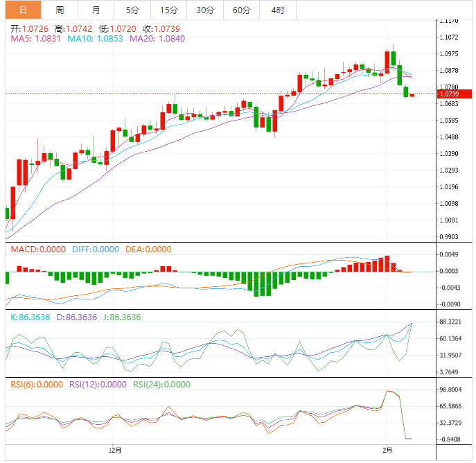
Task: Click the 12月 date axis marker
Action: [x=116, y=450]
